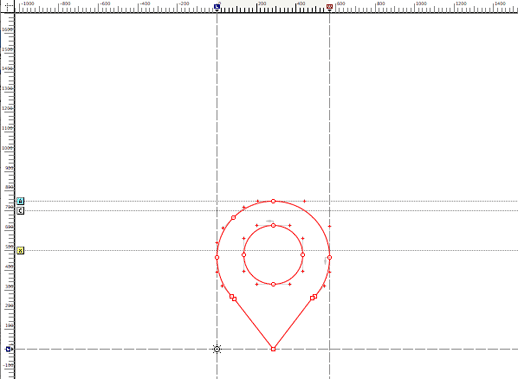This screenshot has width=518, height=379.
Task: Click the blue baseline marker on vertical ruler
Action: [x=9, y=349]
